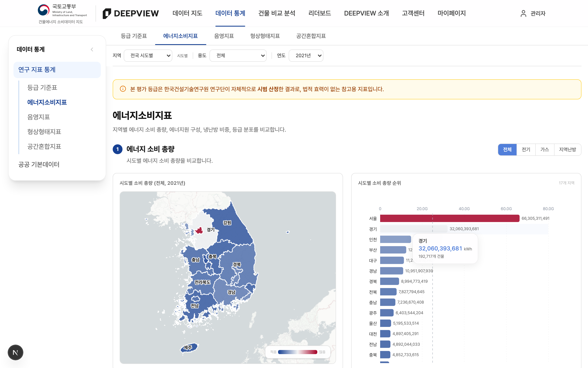This screenshot has height=368, width=588.
Task: Open 리더보드 in top navigation
Action: [320, 13]
